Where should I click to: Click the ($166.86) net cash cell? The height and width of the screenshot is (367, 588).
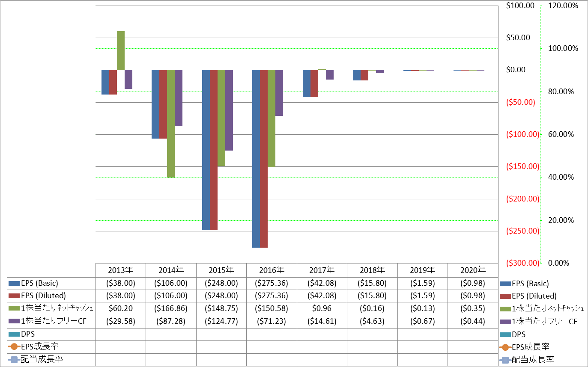(171, 309)
